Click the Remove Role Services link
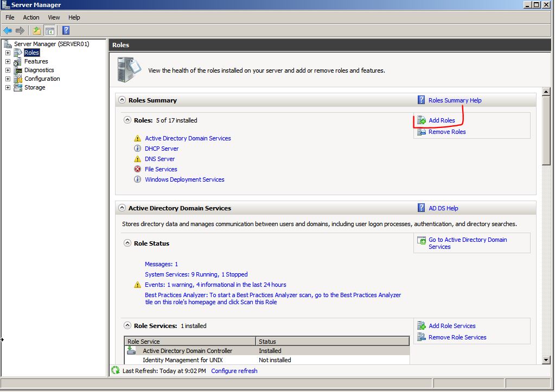Image resolution: width=555 pixels, height=392 pixels. 457,337
